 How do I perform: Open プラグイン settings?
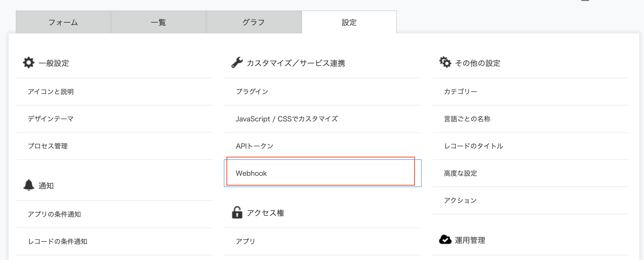[252, 91]
